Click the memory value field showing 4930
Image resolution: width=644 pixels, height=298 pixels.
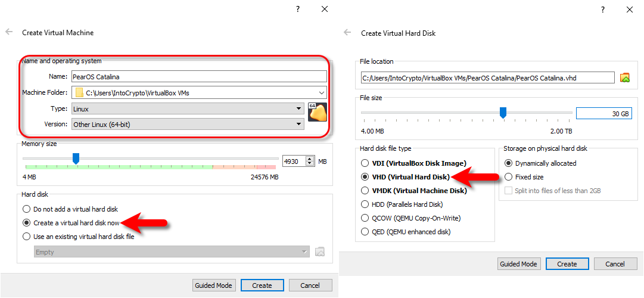coord(294,161)
